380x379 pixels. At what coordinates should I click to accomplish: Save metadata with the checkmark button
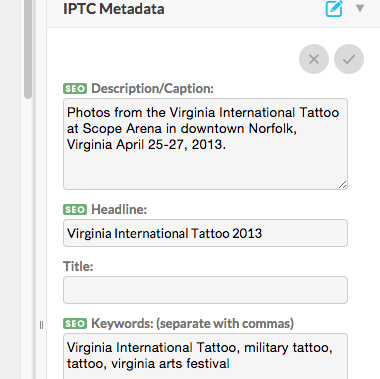click(349, 59)
